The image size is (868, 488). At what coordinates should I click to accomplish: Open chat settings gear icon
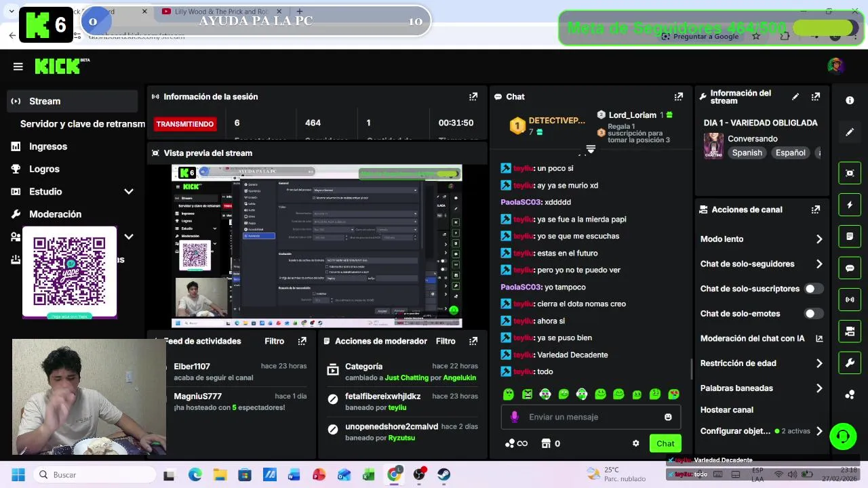coord(635,443)
